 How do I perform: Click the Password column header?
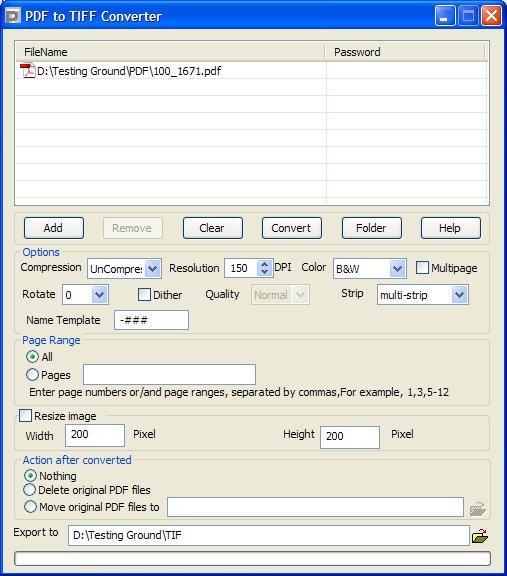(406, 52)
